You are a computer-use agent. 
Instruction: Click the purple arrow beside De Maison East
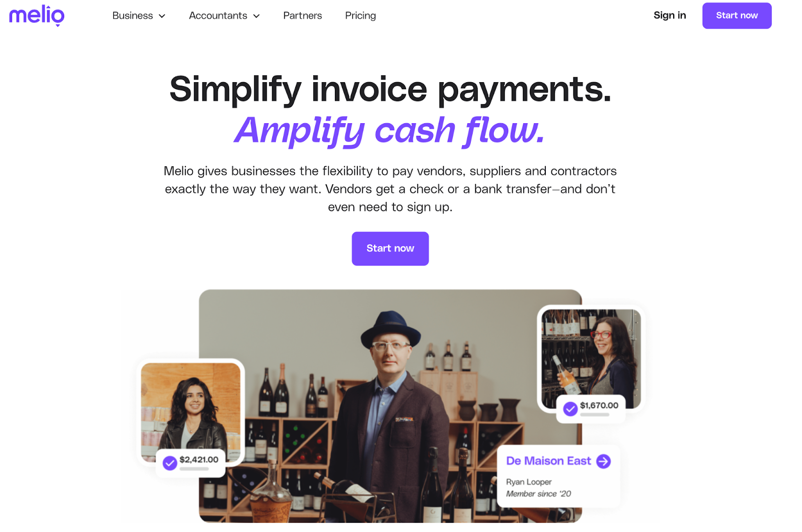[604, 461]
